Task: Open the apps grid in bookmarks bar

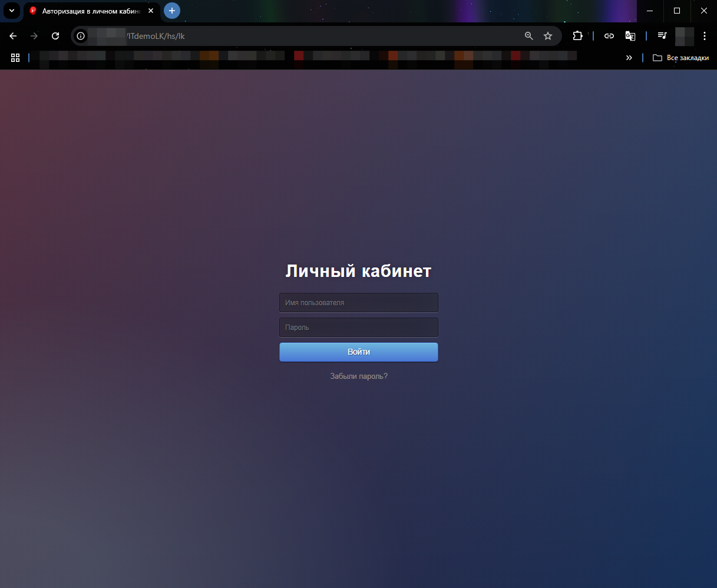Action: pos(15,58)
